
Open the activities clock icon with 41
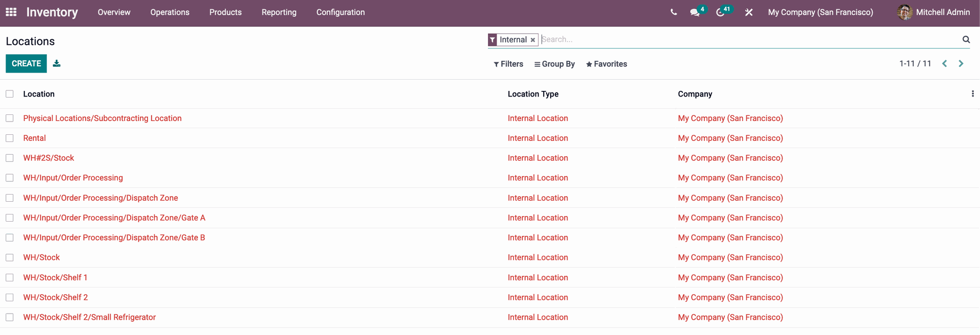720,12
